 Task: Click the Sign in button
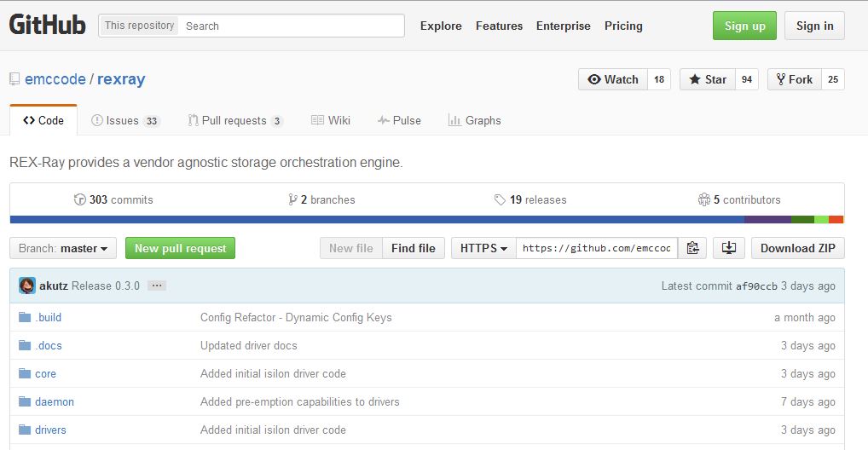pyautogui.click(x=814, y=26)
